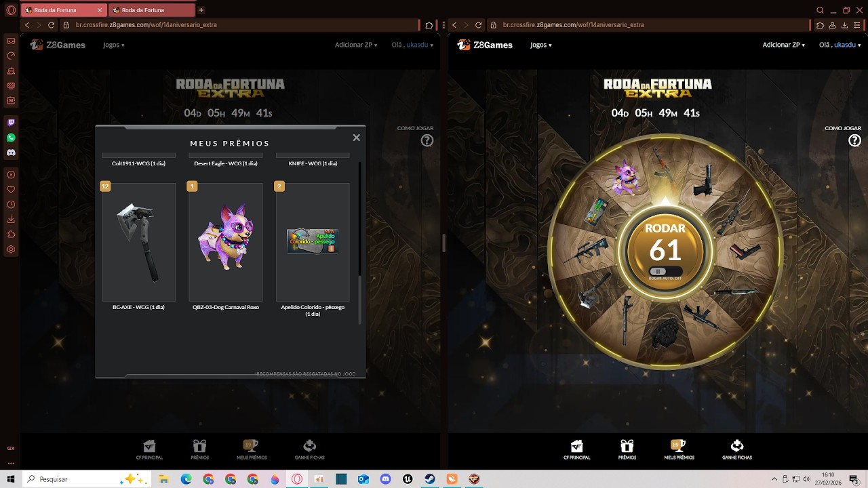This screenshot has width=868, height=488.
Task: Open WhatsApp in the Opera sidebar
Action: tap(11, 138)
